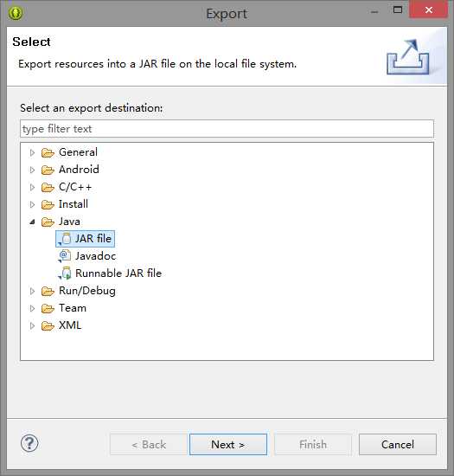The width and height of the screenshot is (454, 476).
Task: Click the Cancel button
Action: click(398, 445)
